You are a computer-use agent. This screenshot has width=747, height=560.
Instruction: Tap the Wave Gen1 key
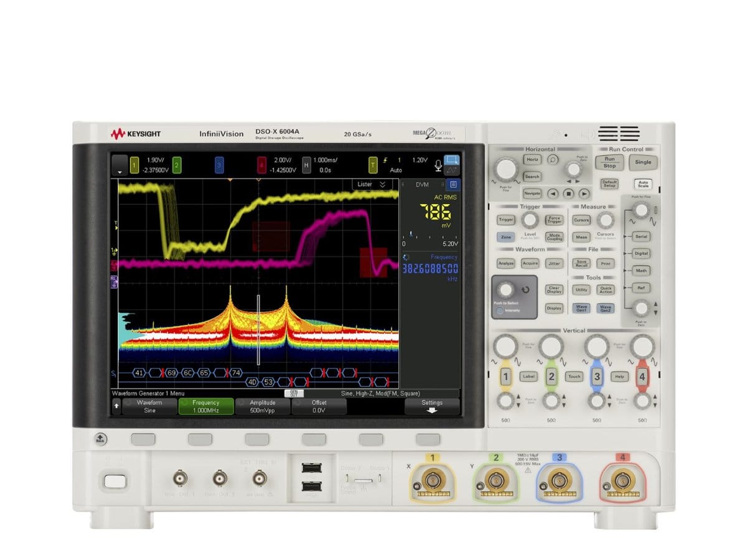point(581,308)
